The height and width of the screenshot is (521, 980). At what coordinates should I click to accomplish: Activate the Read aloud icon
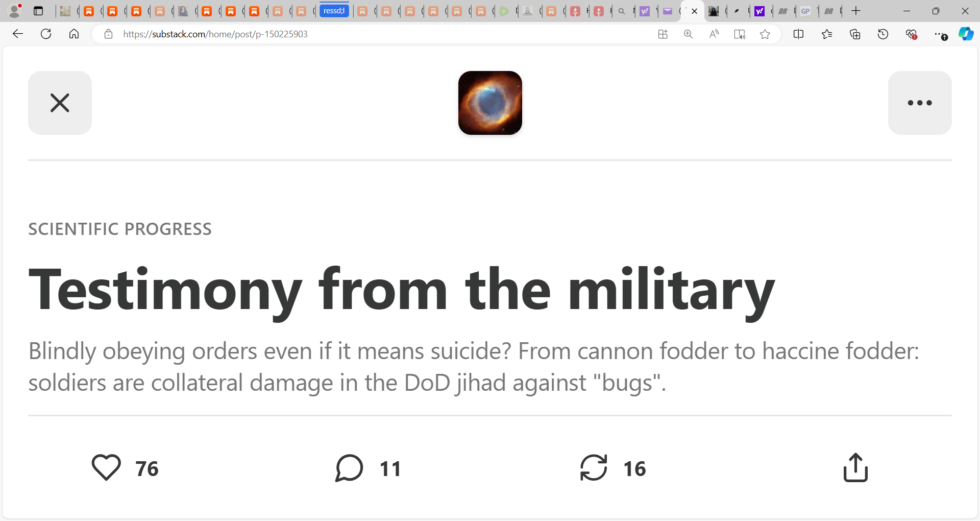click(714, 34)
